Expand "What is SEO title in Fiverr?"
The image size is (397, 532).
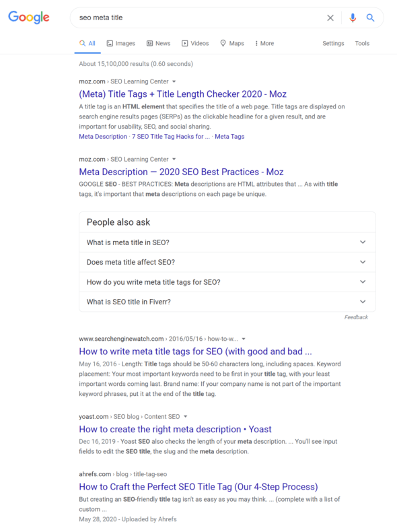coord(227,302)
